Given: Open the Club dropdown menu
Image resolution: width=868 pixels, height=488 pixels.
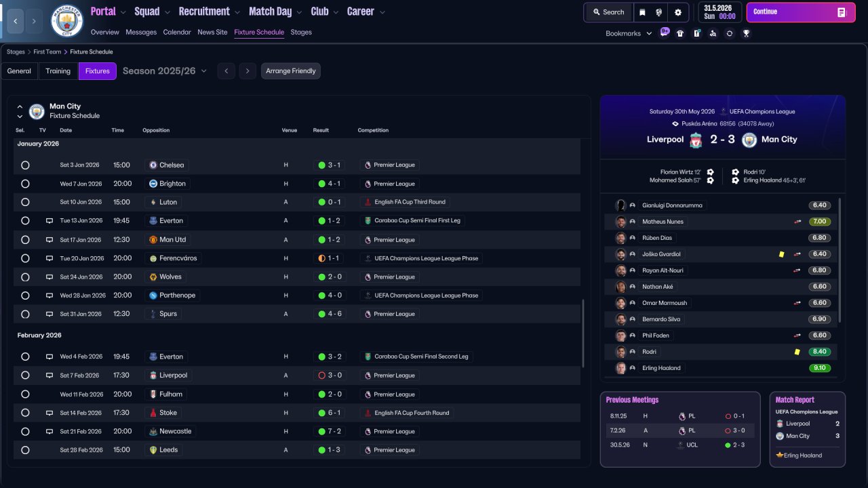Looking at the screenshot, I should (x=324, y=12).
